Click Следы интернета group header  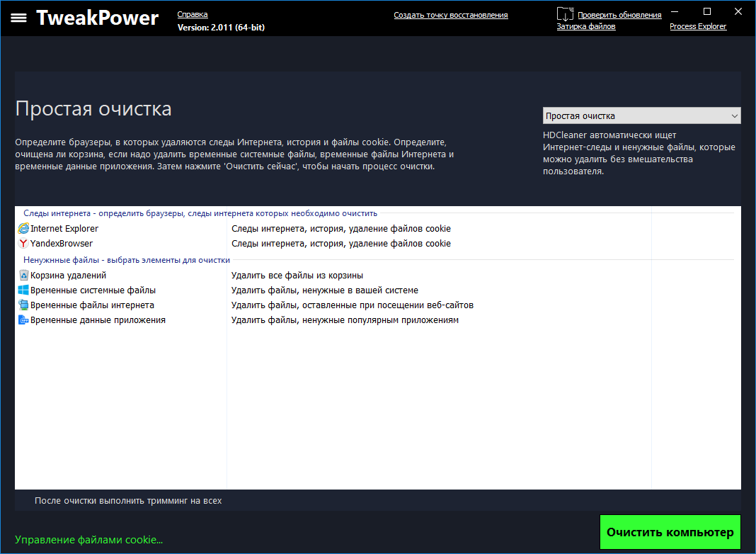pos(200,213)
